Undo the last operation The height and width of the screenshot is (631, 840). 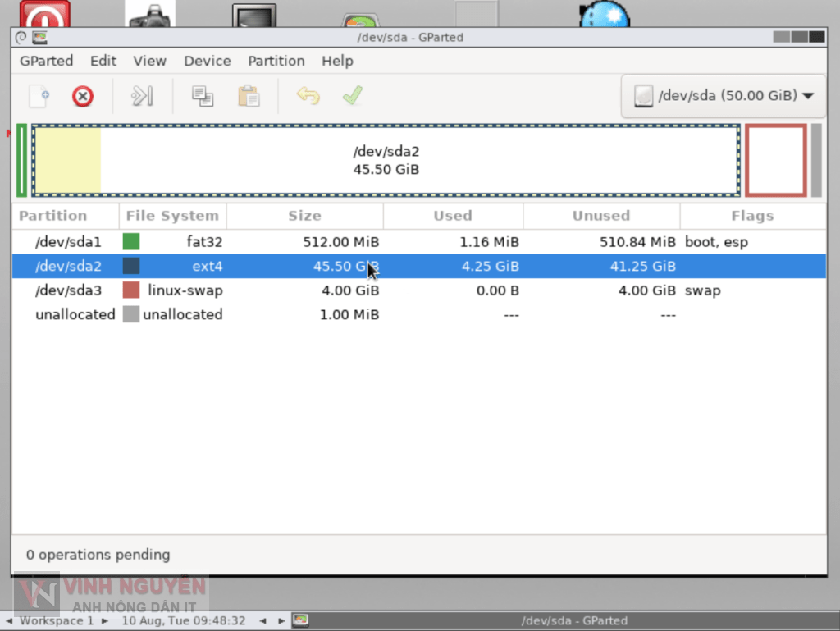[x=308, y=96]
